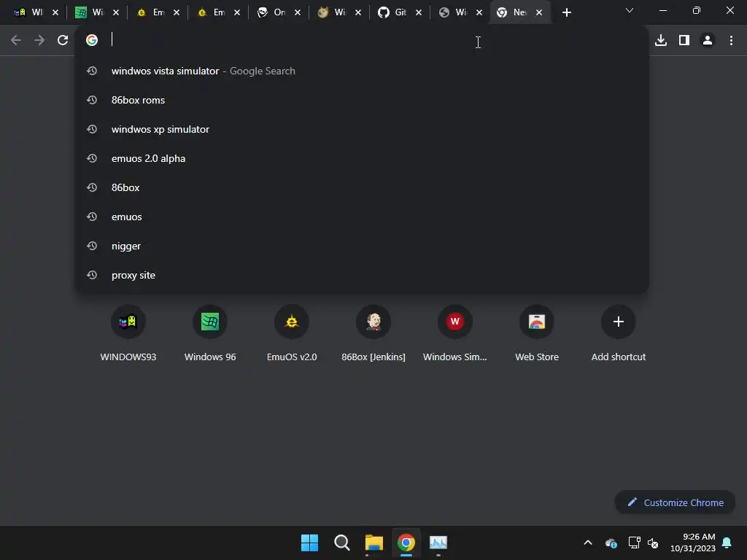Expand the tab search chevron
The height and width of the screenshot is (560, 747).
630,10
